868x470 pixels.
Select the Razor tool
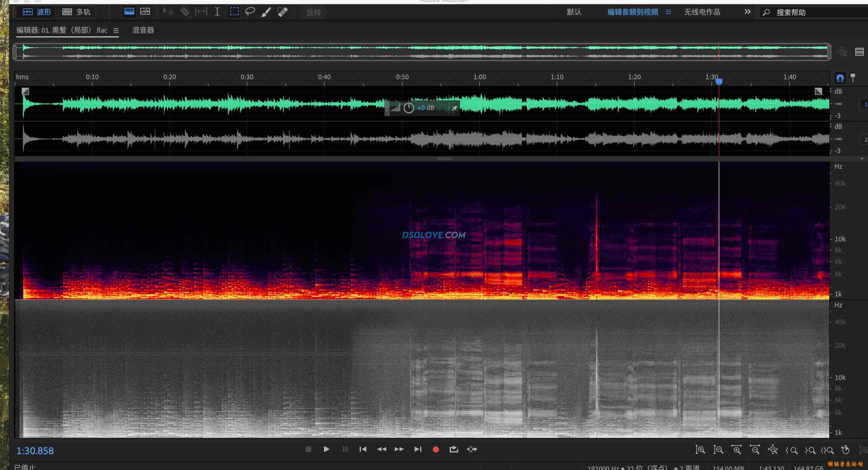pyautogui.click(x=185, y=12)
